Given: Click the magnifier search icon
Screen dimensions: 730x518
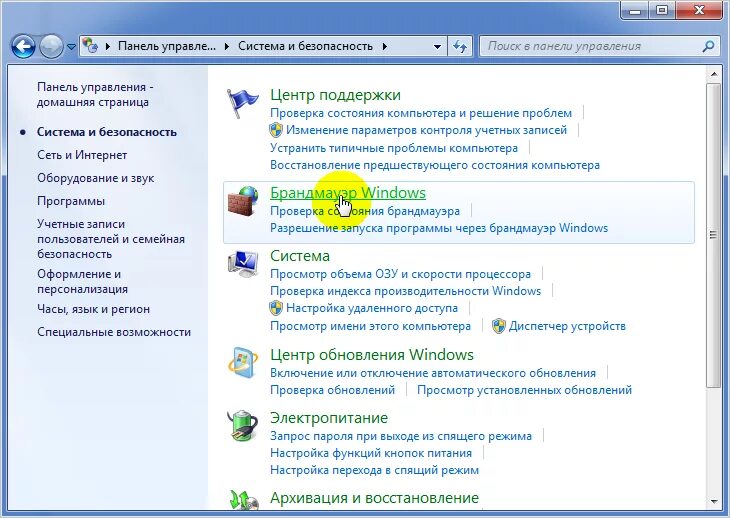Looking at the screenshot, I should pyautogui.click(x=708, y=46).
